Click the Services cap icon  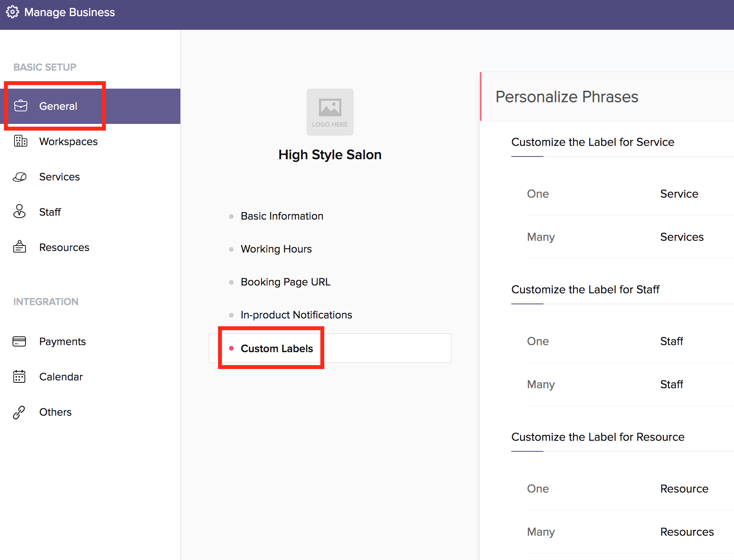[x=20, y=177]
